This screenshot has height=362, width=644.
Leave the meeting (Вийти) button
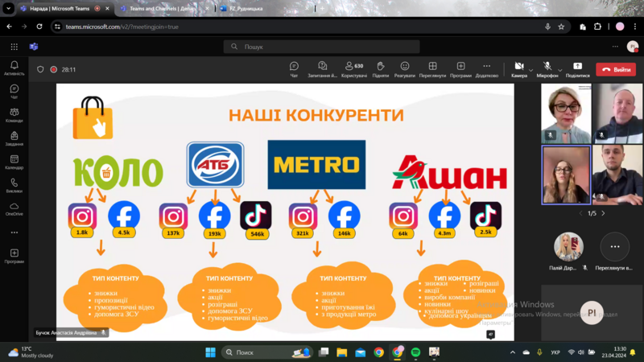coord(616,69)
